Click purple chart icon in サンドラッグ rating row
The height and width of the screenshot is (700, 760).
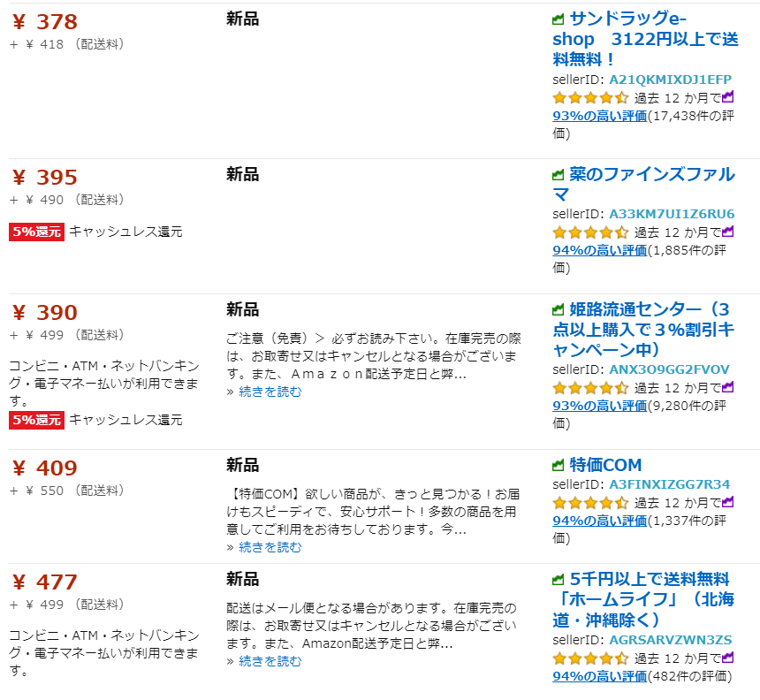pyautogui.click(x=728, y=96)
